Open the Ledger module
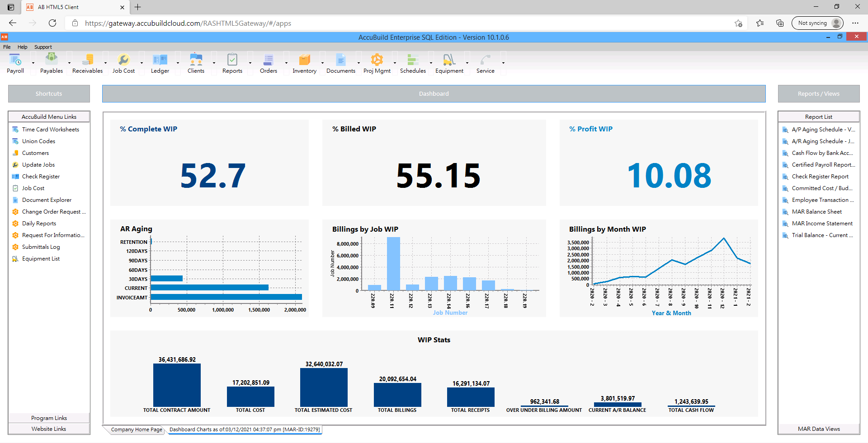 tap(160, 62)
